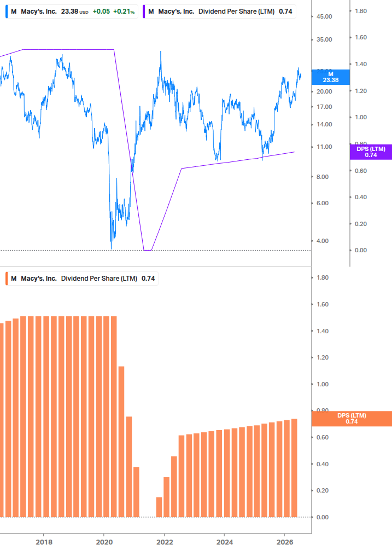Click the 2026 label on the time axis

[x=285, y=542]
